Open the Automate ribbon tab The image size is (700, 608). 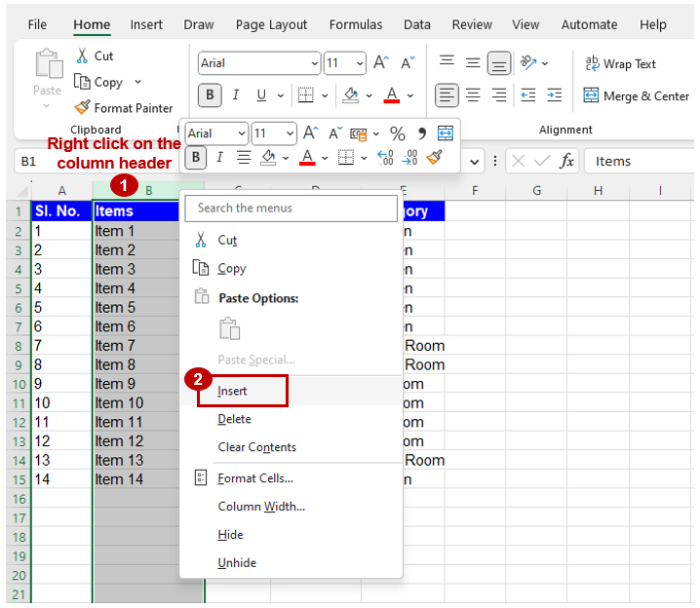589,24
